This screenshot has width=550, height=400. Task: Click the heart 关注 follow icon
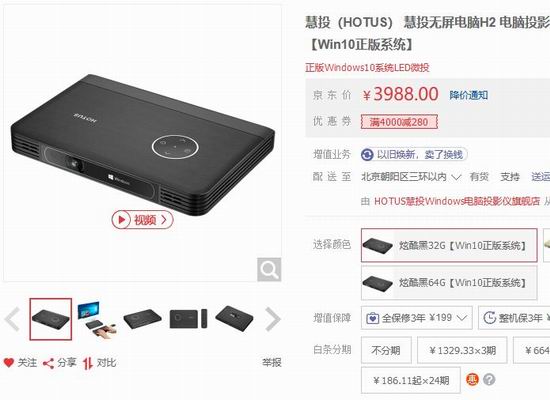8,362
